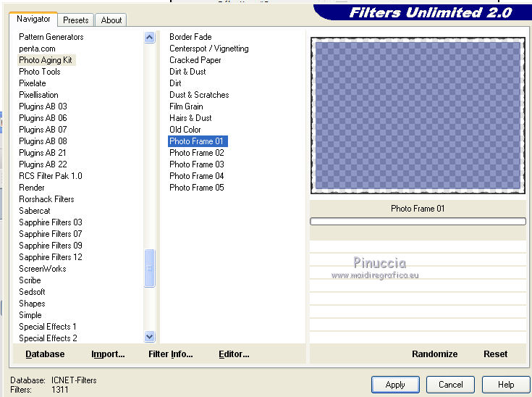The width and height of the screenshot is (532, 397).
Task: Click the Import... button
Action: tap(108, 354)
